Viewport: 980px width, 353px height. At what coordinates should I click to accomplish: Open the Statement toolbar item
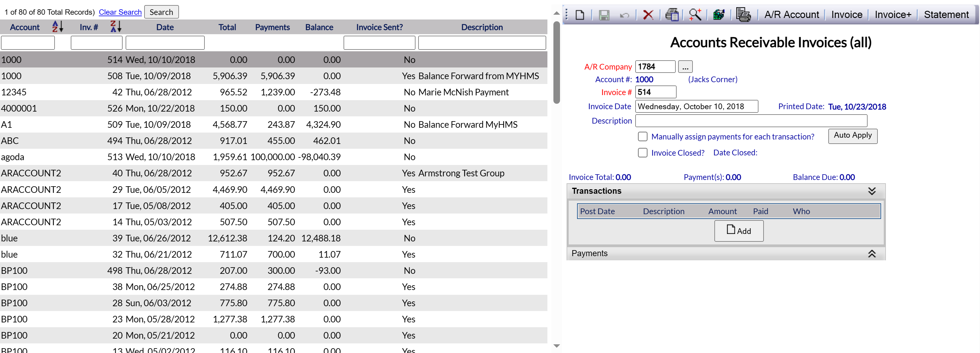(x=946, y=14)
